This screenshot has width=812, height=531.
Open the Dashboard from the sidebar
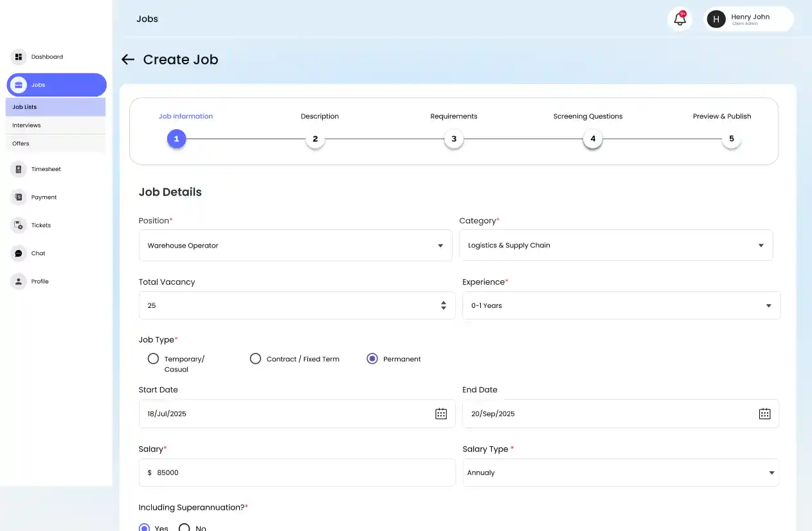(46, 57)
